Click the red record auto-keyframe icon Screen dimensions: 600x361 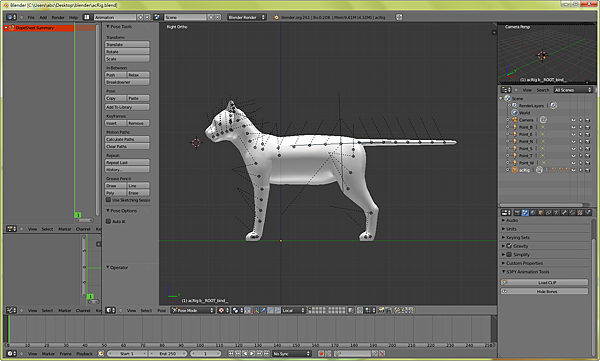click(321, 354)
